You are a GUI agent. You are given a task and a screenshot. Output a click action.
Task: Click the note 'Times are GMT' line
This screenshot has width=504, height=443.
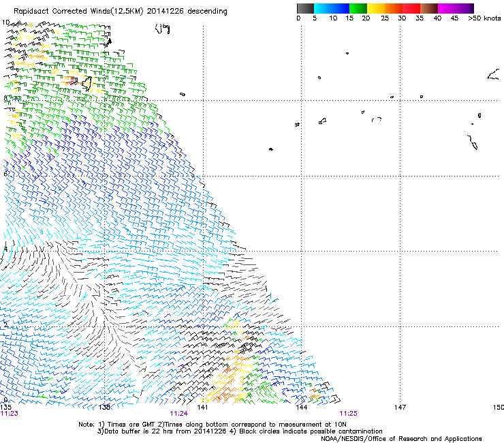point(212,425)
